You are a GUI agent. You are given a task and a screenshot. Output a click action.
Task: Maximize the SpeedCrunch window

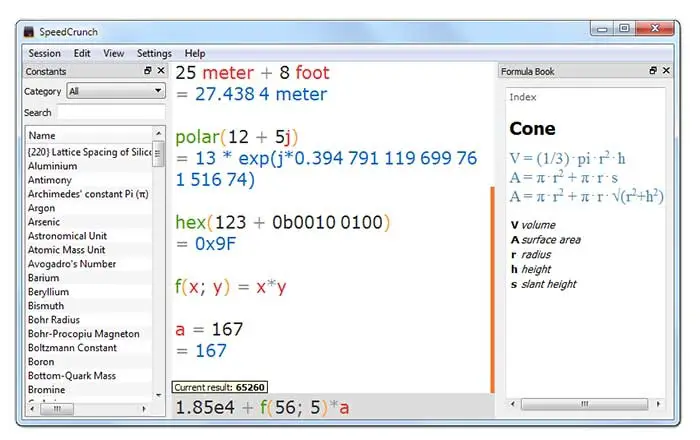click(x=625, y=29)
